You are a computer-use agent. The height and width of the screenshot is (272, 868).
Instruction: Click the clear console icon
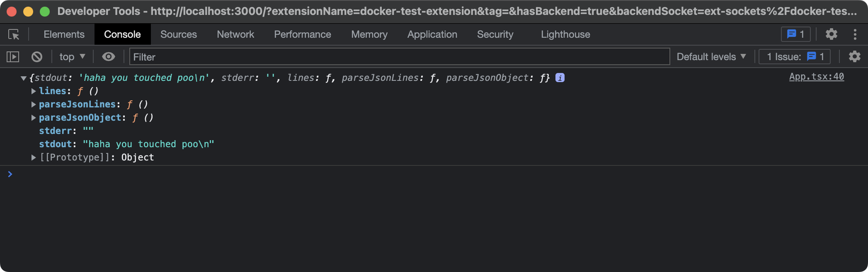click(x=37, y=57)
